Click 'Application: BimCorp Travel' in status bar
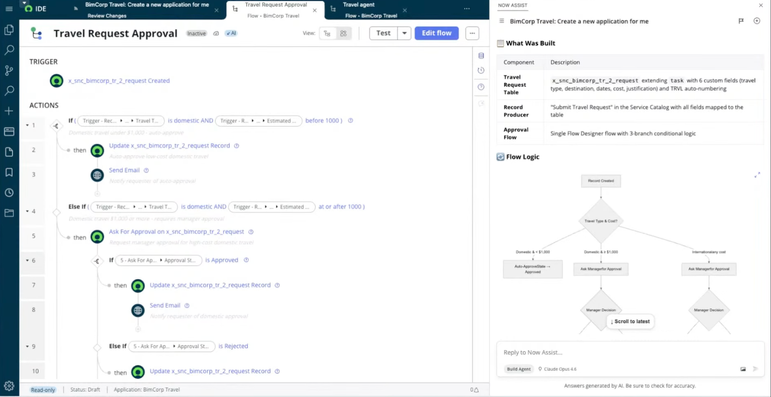 click(x=147, y=390)
